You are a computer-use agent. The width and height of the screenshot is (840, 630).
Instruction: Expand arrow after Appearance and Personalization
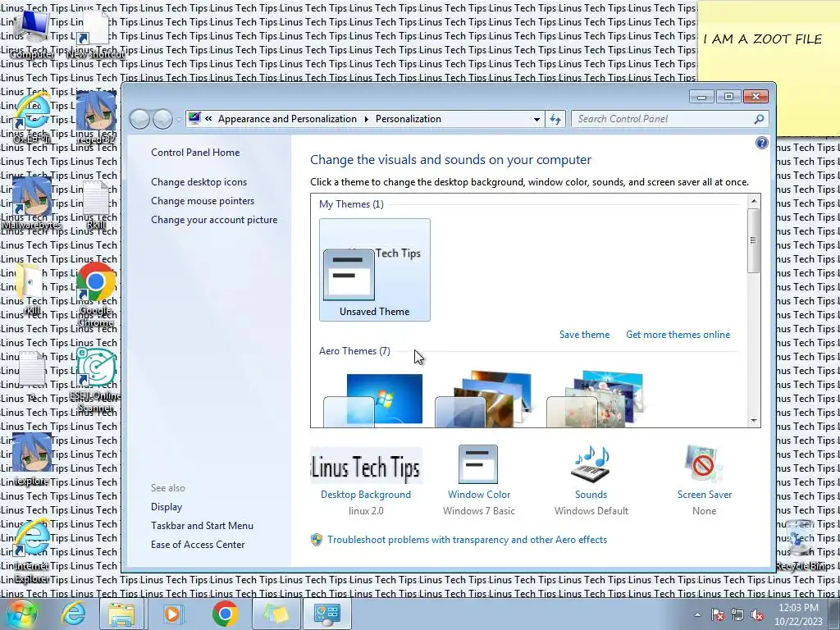click(367, 119)
